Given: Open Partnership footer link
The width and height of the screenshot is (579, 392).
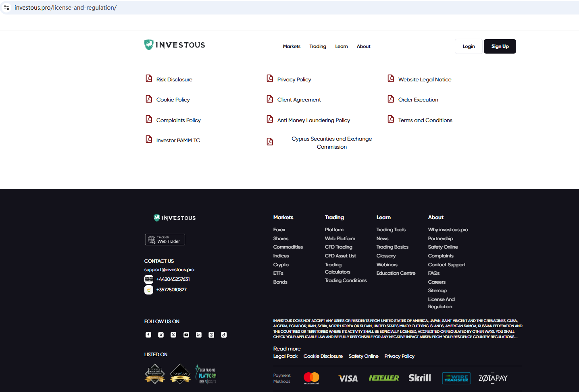Looking at the screenshot, I should pyautogui.click(x=441, y=239).
